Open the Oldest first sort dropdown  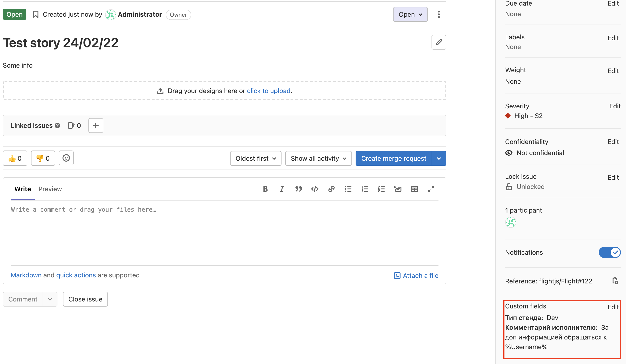tap(256, 159)
